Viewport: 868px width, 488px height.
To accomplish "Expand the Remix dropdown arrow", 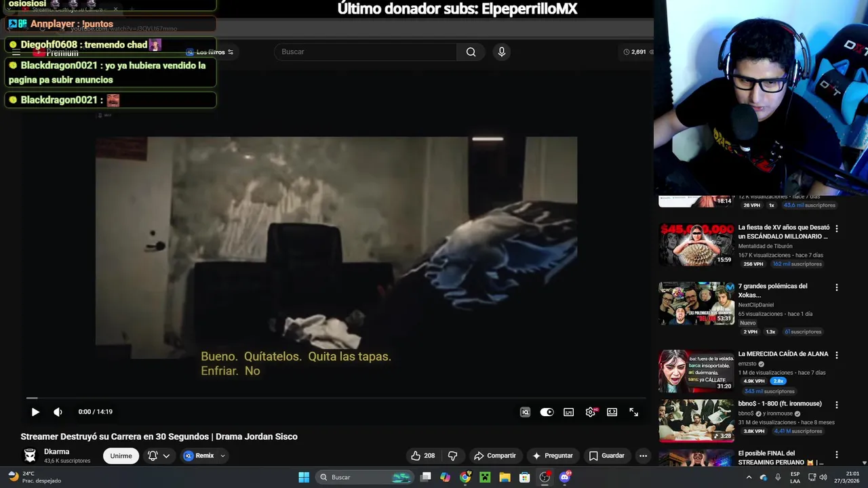I will 222,455.
